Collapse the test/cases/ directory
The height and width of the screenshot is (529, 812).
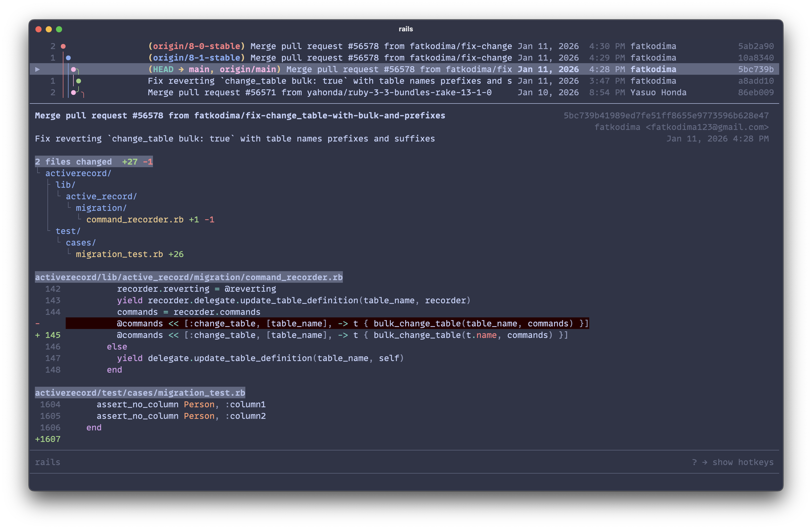(x=81, y=242)
